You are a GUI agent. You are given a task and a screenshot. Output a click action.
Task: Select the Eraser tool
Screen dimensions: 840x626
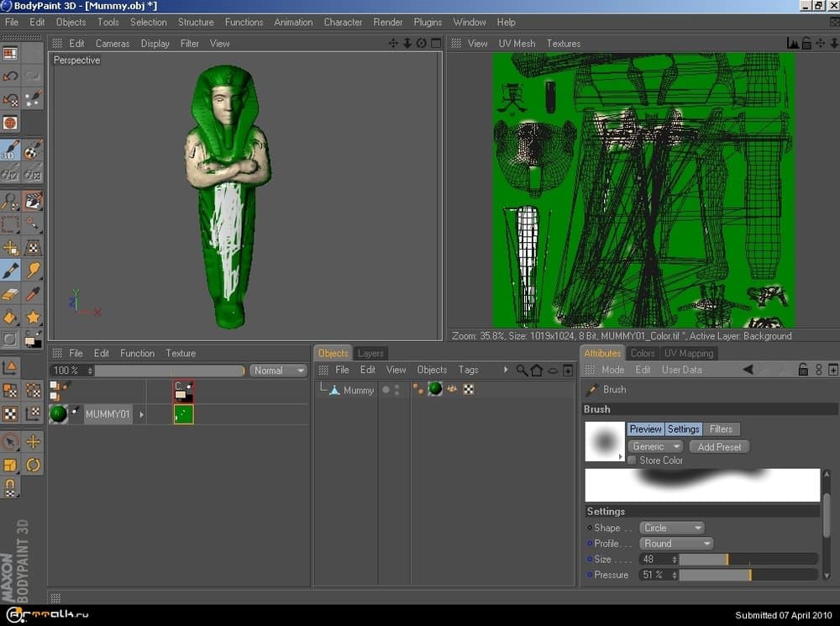click(x=10, y=294)
